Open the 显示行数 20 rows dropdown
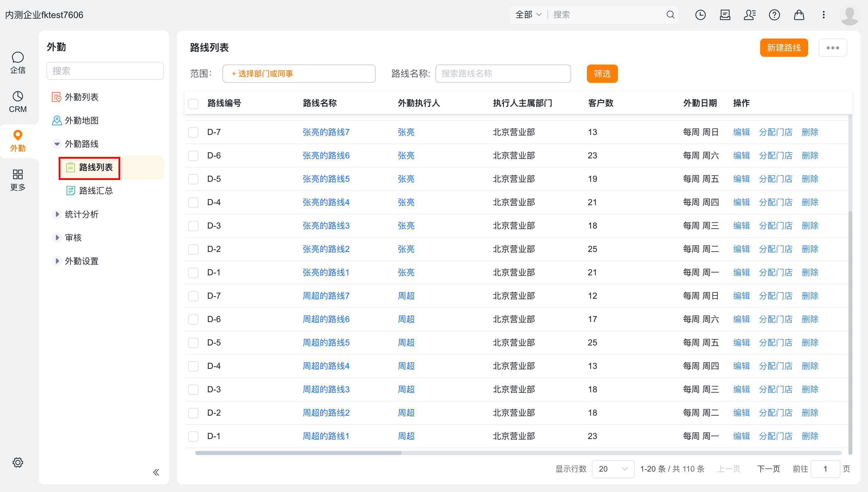This screenshot has height=492, width=868. click(613, 469)
